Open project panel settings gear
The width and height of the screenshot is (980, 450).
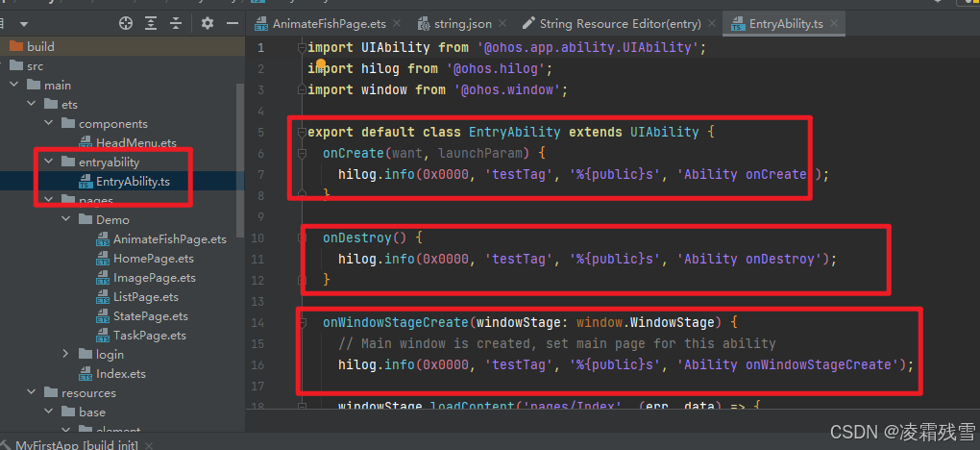[x=208, y=24]
